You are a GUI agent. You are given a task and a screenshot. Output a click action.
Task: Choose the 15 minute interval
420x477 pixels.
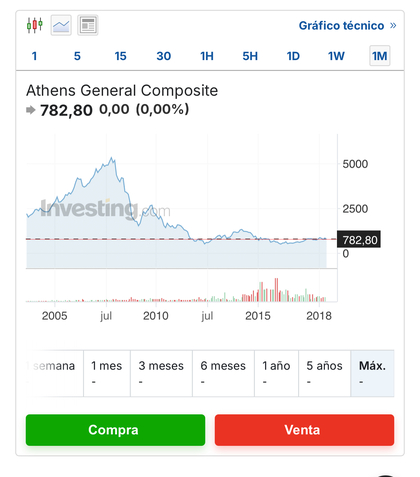click(120, 56)
